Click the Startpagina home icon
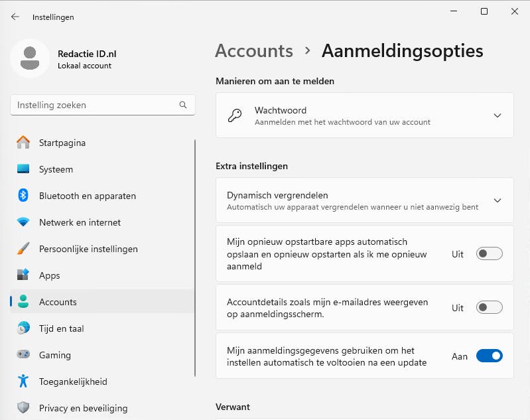 click(x=23, y=143)
